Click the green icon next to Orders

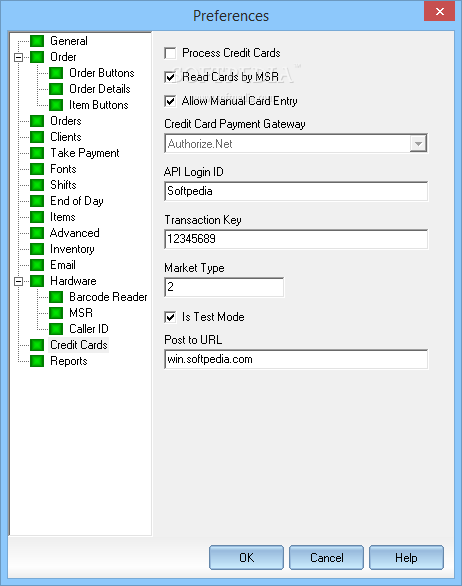(37, 121)
